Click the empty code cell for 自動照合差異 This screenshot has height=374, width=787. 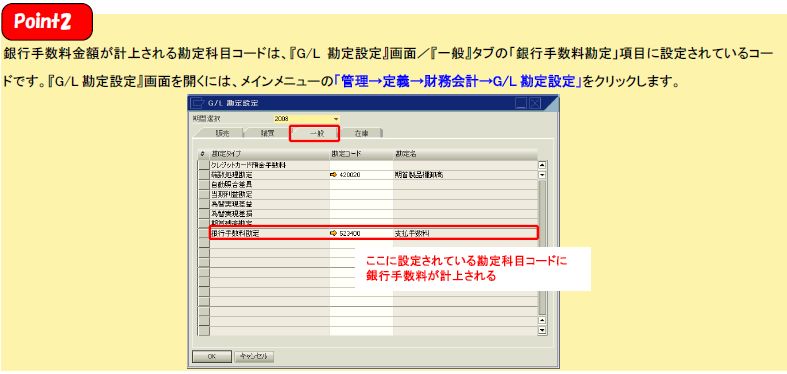click(x=361, y=185)
